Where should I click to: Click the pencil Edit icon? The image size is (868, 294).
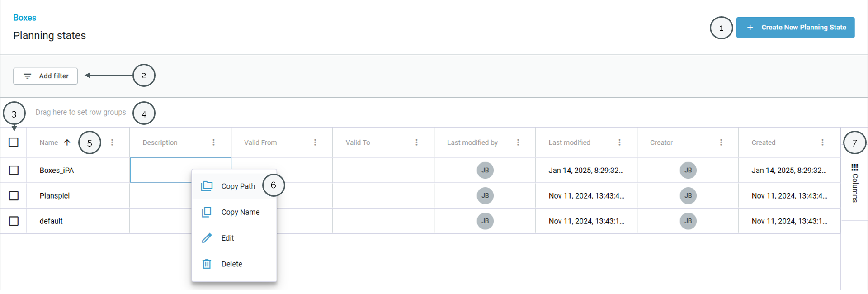(x=207, y=238)
